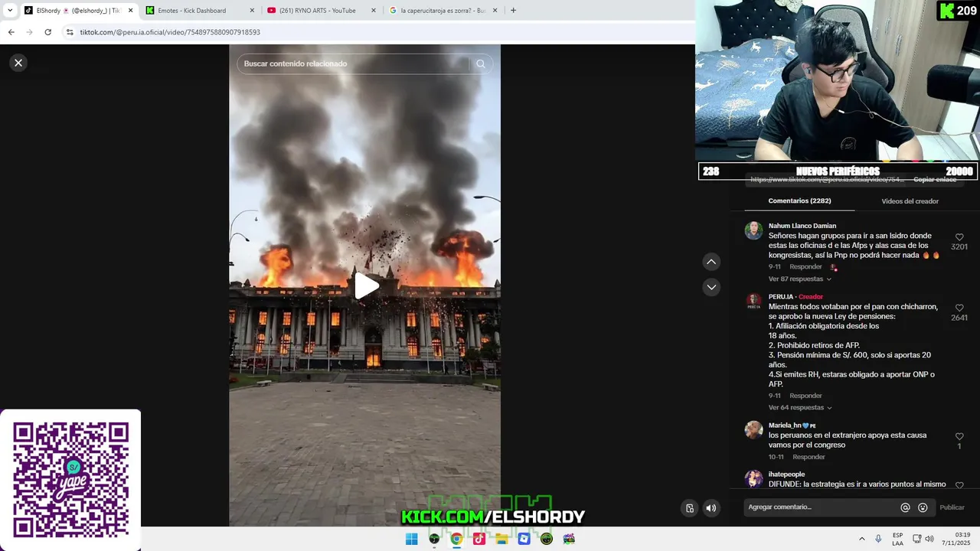The height and width of the screenshot is (551, 980).
Task: Like ihatepeople's comment
Action: coord(959,485)
